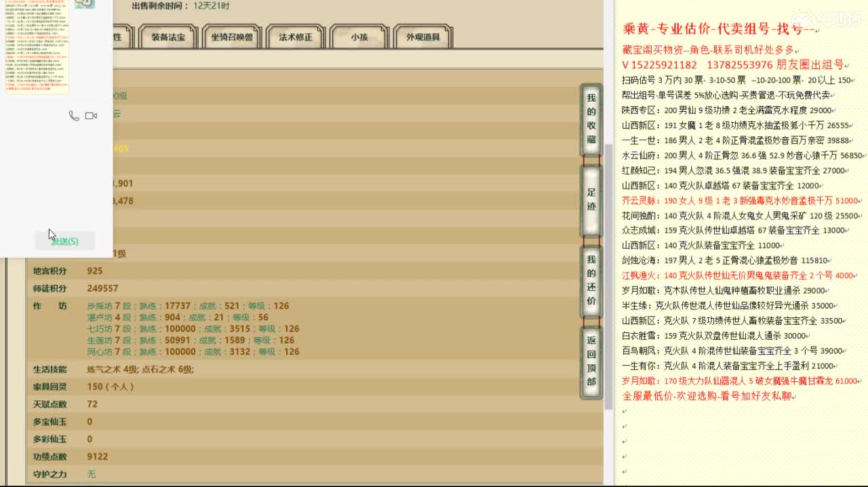This screenshot has height=487, width=868.
Task: Click the 山西新区 listing priced 11000
Action: pos(701,246)
